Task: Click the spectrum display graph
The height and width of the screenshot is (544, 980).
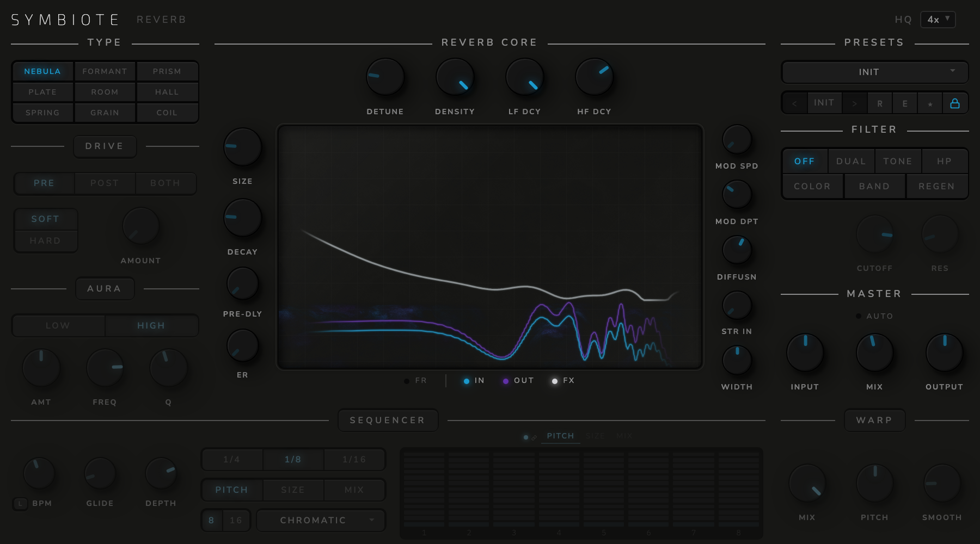Action: 490,248
